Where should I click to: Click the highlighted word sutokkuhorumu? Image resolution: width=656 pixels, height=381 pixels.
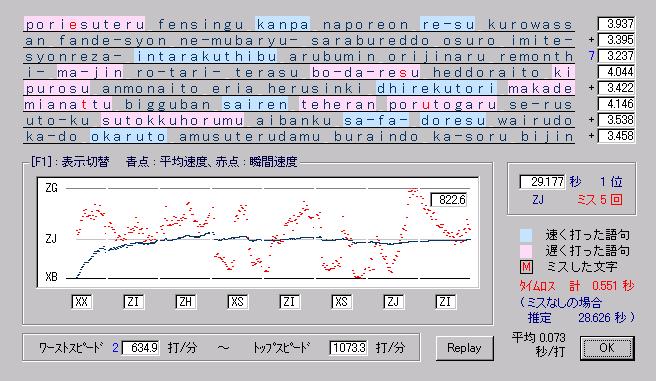coord(173,120)
